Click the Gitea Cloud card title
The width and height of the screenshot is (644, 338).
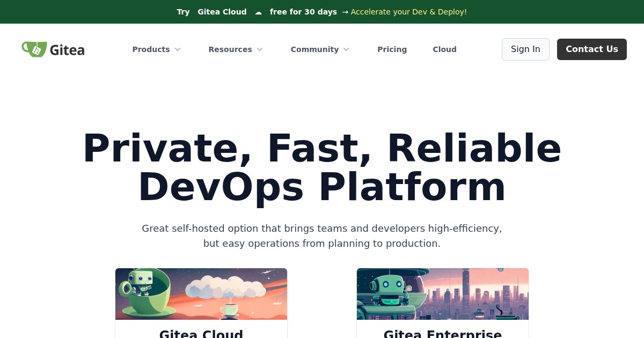(x=201, y=334)
